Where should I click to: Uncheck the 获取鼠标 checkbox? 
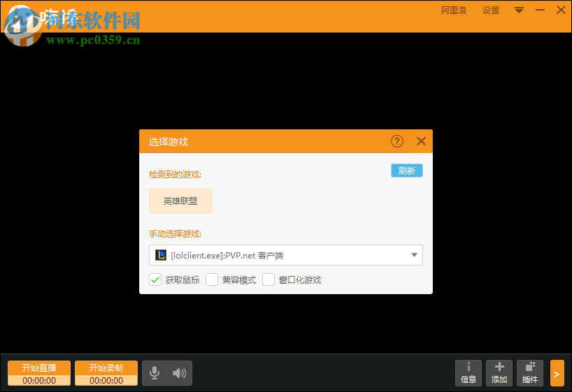click(155, 280)
